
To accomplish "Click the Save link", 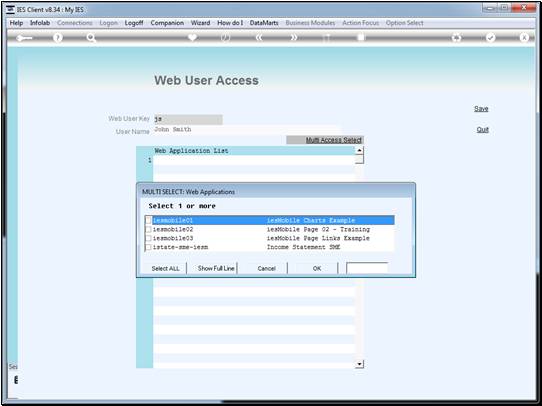I will pyautogui.click(x=481, y=108).
